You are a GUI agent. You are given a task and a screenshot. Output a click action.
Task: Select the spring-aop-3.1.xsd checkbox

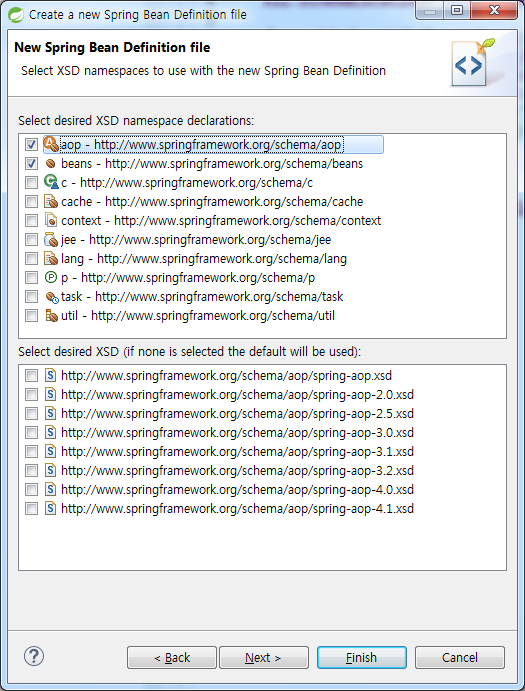pos(31,451)
